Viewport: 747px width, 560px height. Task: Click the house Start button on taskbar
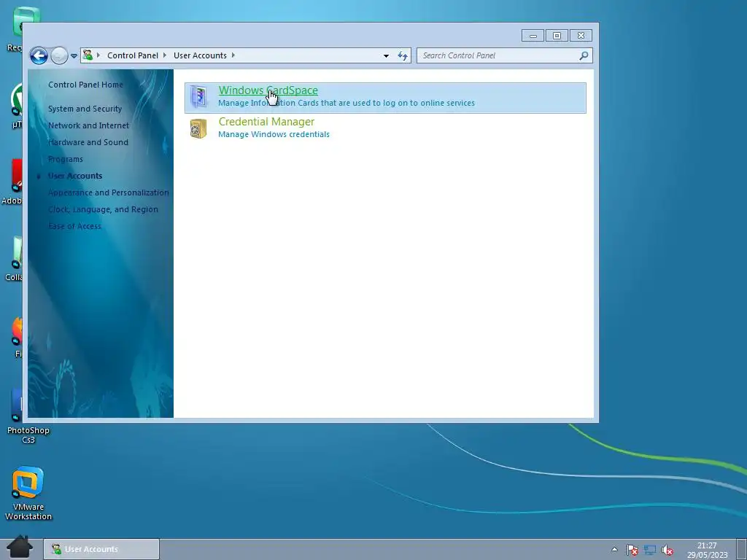coord(20,547)
